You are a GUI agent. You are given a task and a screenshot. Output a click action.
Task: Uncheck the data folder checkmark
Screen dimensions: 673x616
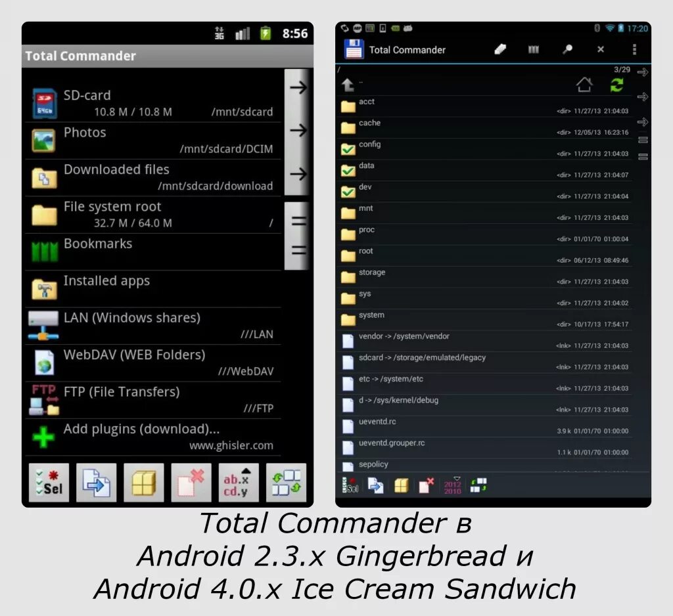(348, 170)
